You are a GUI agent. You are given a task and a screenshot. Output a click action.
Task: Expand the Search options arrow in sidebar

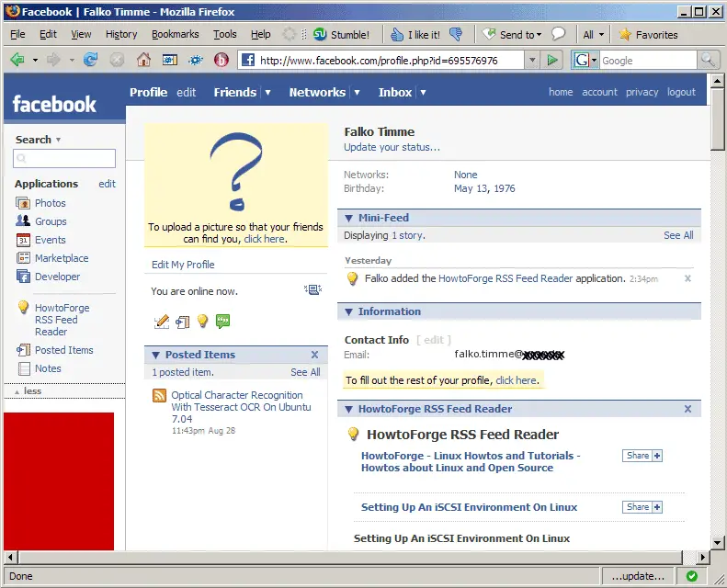point(58,140)
